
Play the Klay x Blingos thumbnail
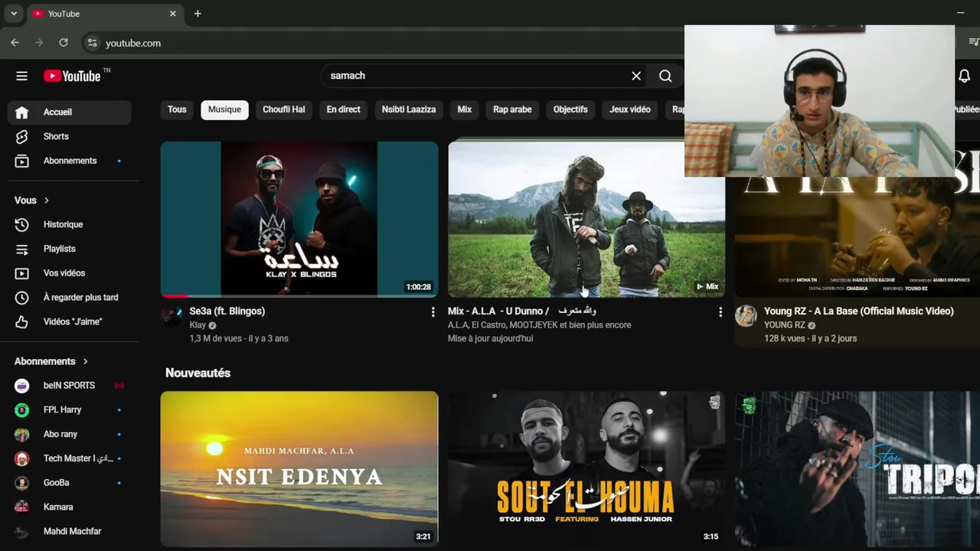299,219
